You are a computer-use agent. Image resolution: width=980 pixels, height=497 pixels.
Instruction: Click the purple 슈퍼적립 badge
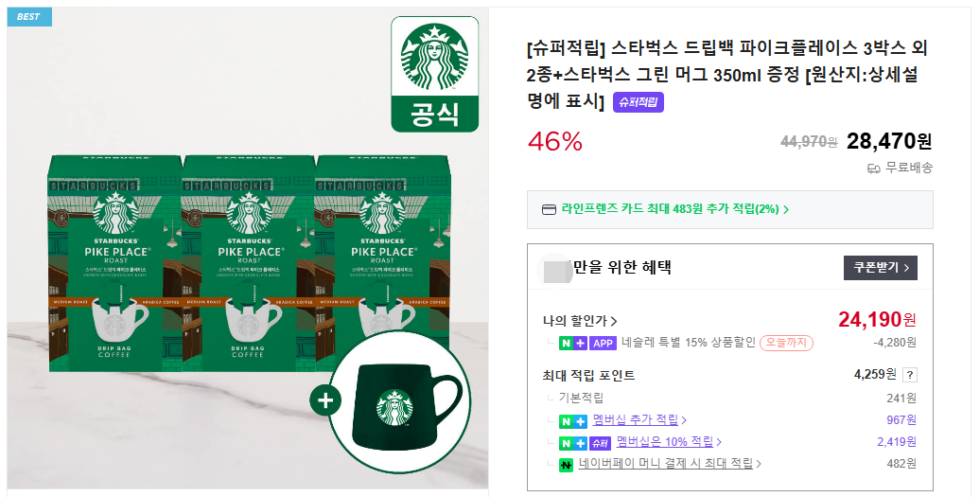coord(639,102)
